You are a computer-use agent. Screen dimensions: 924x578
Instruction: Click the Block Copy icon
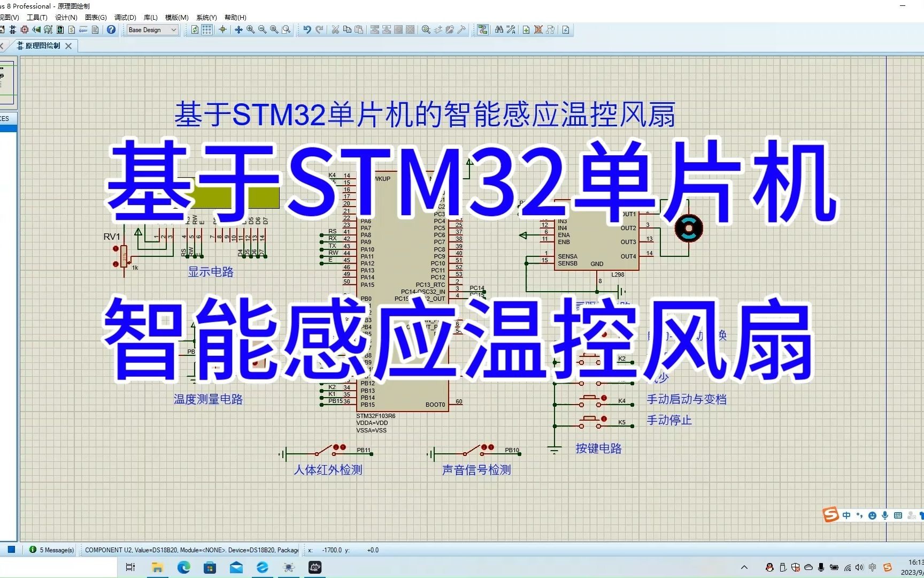click(375, 29)
